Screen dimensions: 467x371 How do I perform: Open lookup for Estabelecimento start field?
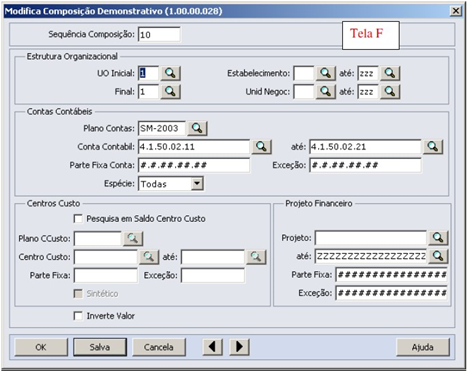tap(325, 73)
